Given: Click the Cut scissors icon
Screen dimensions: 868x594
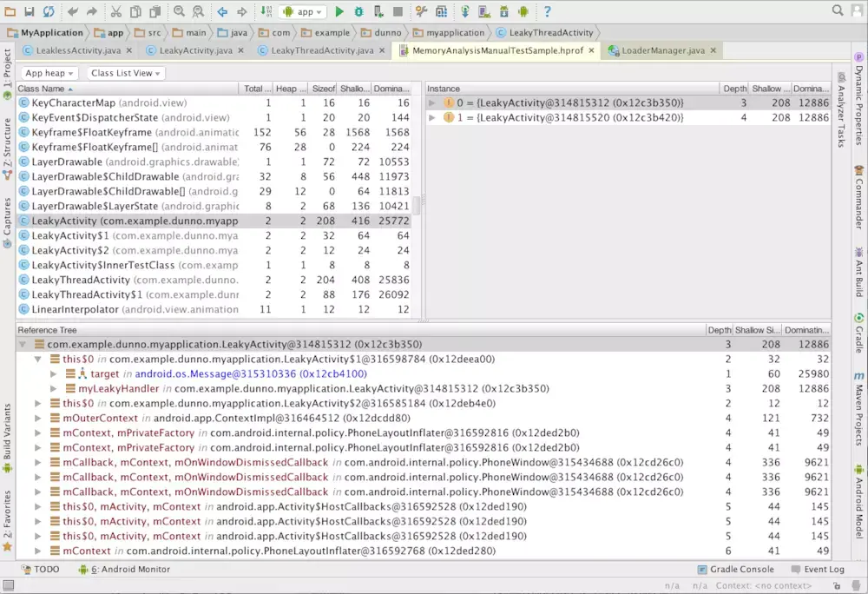Looking at the screenshot, I should (x=115, y=11).
